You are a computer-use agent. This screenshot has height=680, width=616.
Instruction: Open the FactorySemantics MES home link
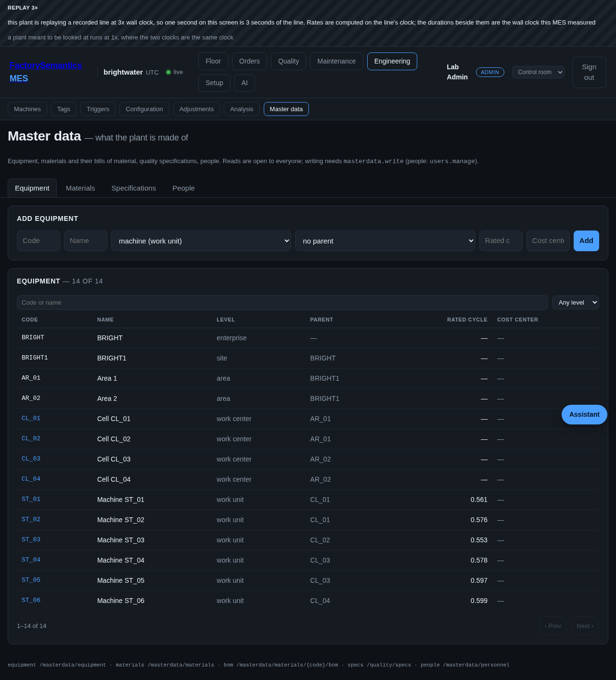(46, 72)
